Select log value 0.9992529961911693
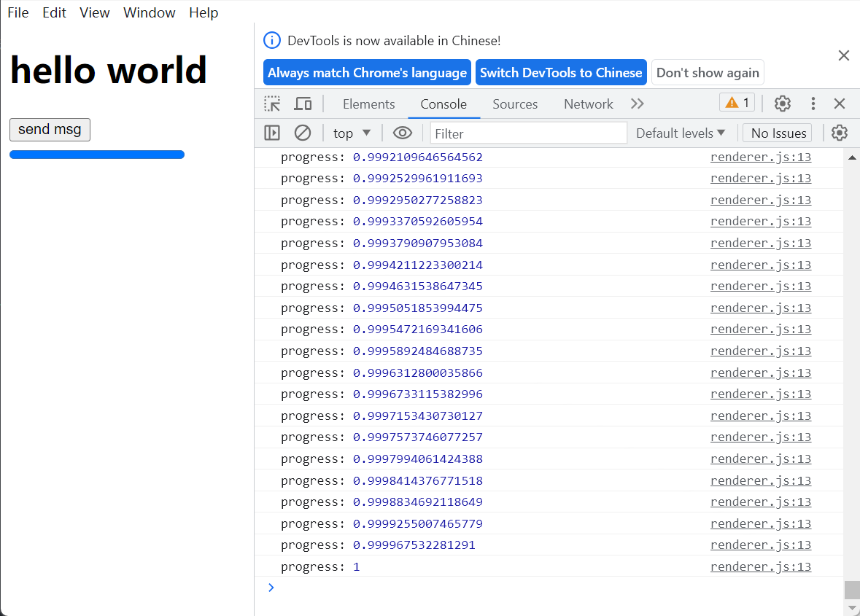 418,178
